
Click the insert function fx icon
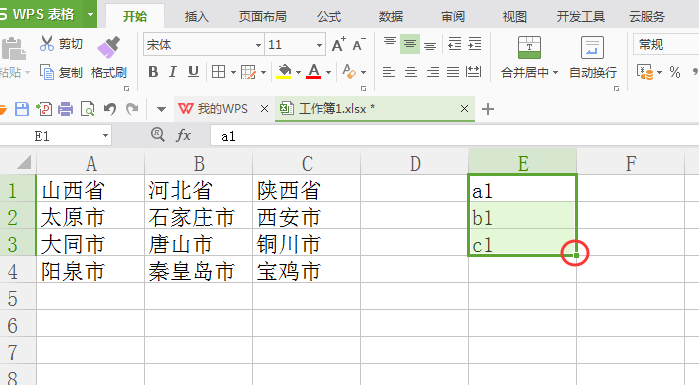(x=183, y=135)
